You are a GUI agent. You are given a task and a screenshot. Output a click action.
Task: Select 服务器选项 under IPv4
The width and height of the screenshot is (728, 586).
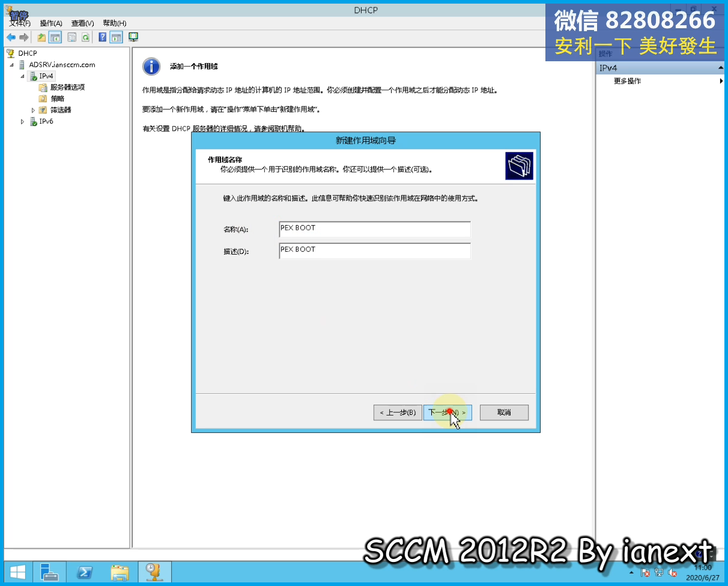tap(67, 87)
